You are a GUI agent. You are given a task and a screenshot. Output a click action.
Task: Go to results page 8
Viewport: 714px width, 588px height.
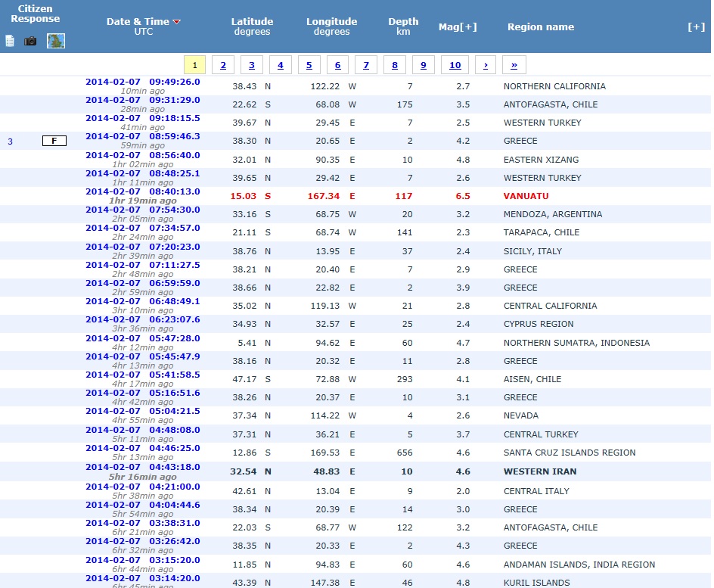click(x=395, y=64)
